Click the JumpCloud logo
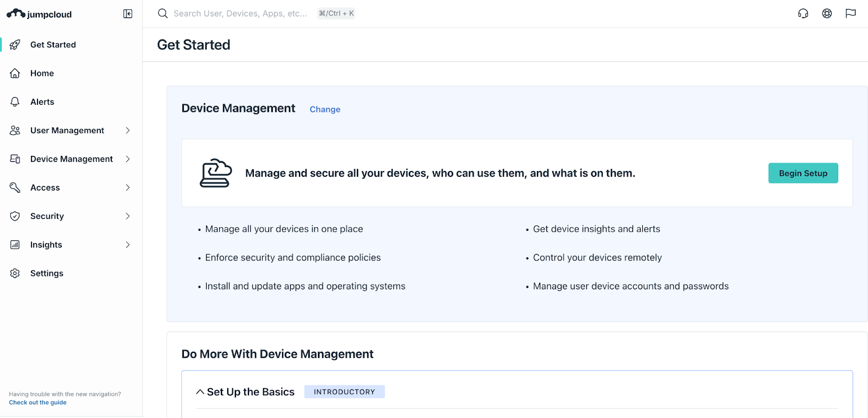Image resolution: width=868 pixels, height=418 pixels. pos(39,14)
